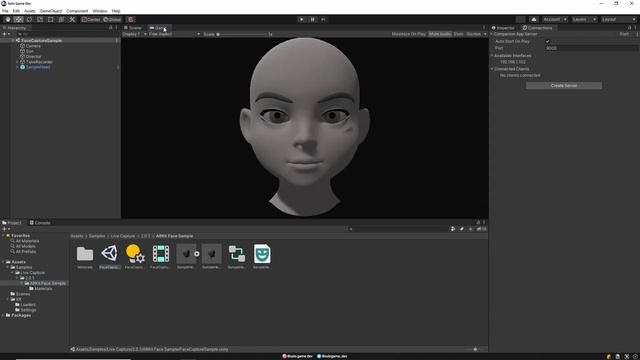
Task: Expand the Packages folder
Action: click(x=3, y=316)
